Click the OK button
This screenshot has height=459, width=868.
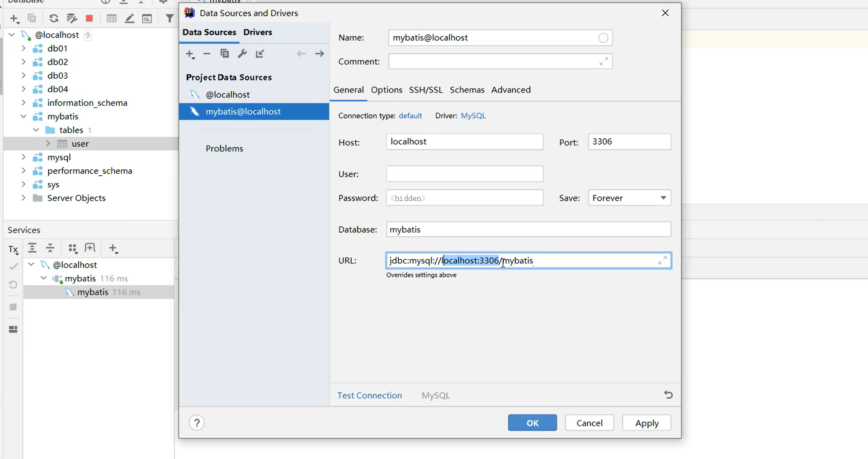tap(533, 423)
